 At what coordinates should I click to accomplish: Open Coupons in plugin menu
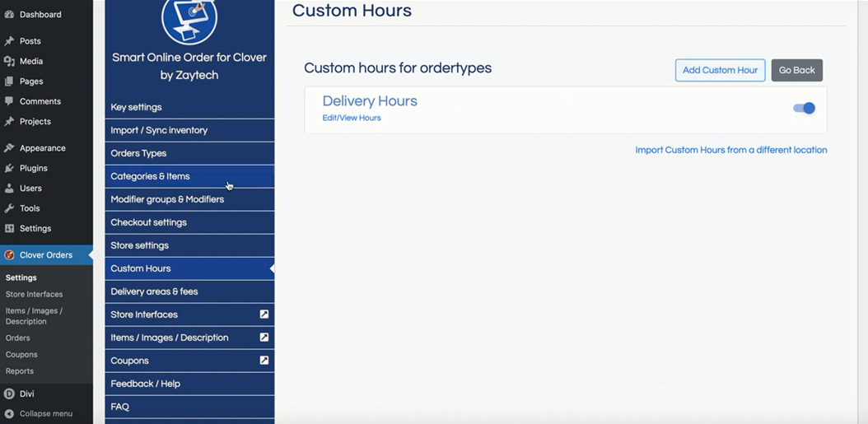point(189,361)
